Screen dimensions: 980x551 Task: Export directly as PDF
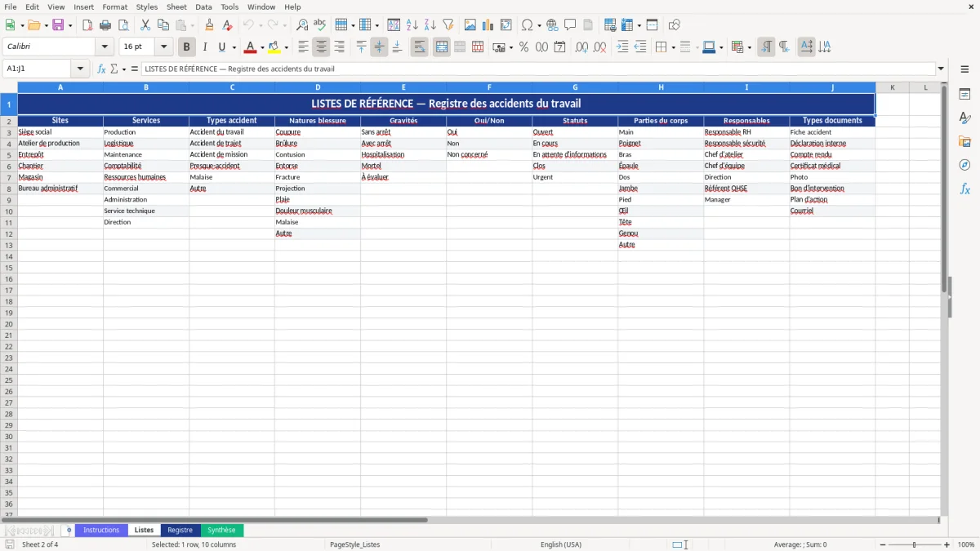(x=87, y=25)
